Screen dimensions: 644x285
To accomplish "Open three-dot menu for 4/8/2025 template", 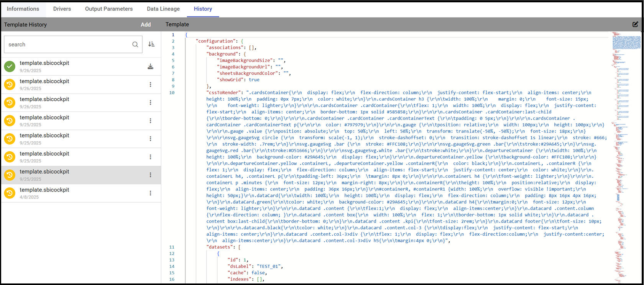I will pyautogui.click(x=150, y=193).
